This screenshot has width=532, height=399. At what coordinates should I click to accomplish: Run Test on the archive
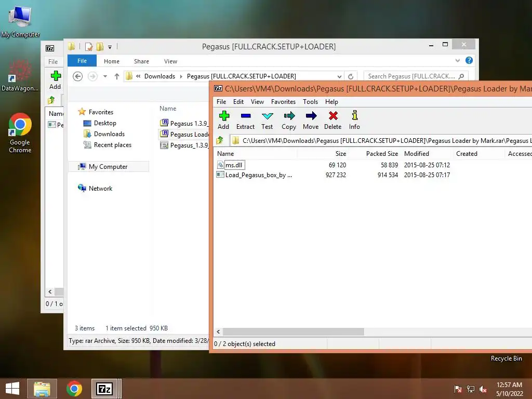(x=267, y=120)
